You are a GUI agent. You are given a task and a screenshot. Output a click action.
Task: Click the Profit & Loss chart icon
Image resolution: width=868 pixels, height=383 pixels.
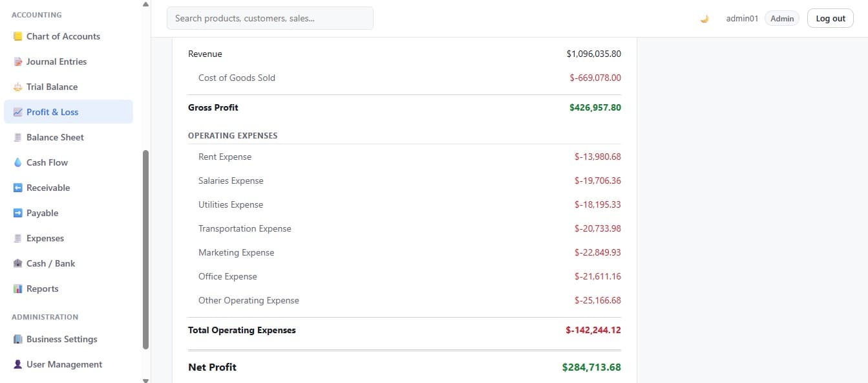18,112
